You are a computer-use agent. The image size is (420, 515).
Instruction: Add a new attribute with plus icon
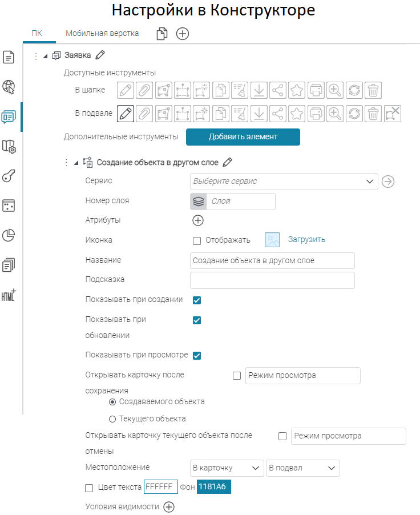point(198,220)
